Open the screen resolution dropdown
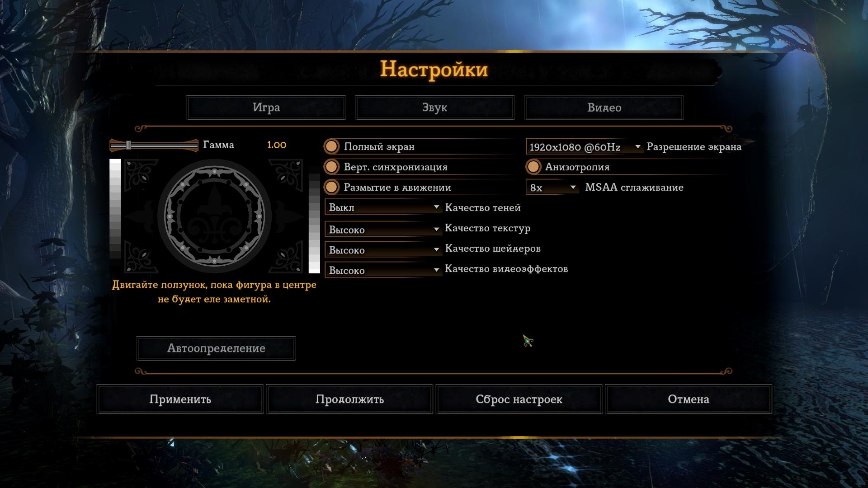868x488 pixels. pos(585,147)
